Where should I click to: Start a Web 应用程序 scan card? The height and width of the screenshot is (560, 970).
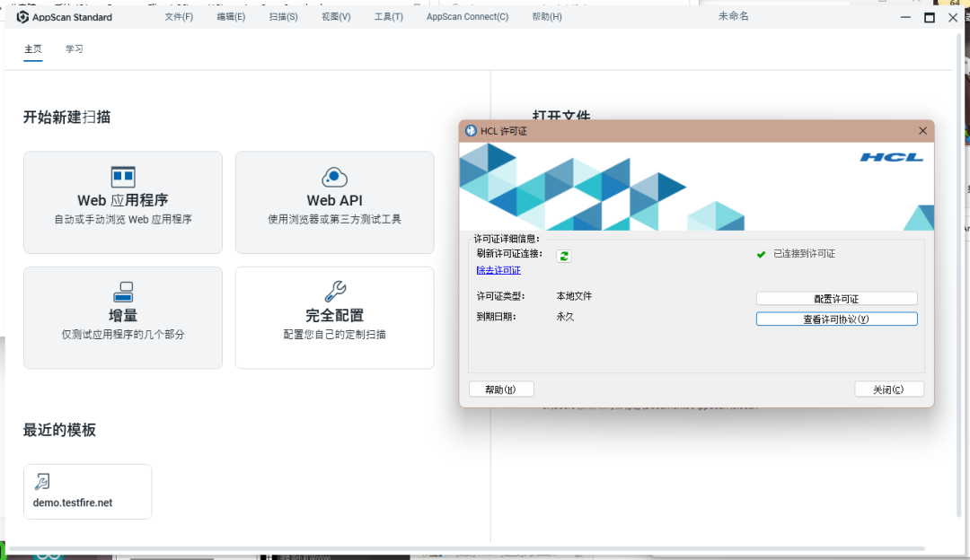point(123,202)
